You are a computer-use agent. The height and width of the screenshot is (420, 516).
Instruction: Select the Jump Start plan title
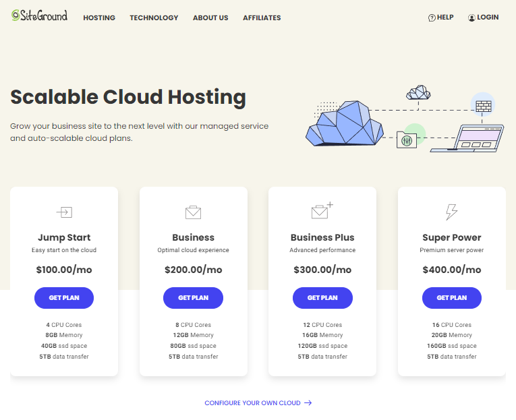(x=64, y=237)
